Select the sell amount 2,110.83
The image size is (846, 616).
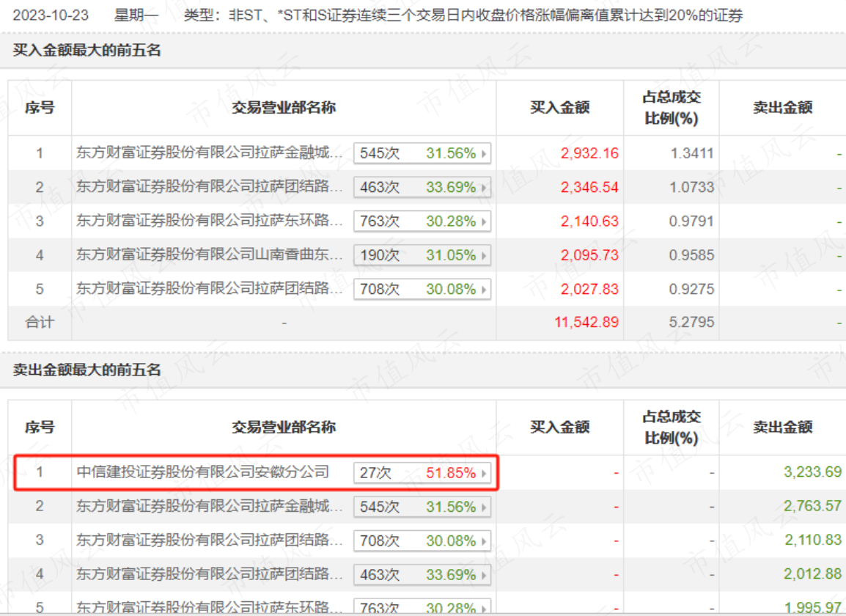point(812,540)
